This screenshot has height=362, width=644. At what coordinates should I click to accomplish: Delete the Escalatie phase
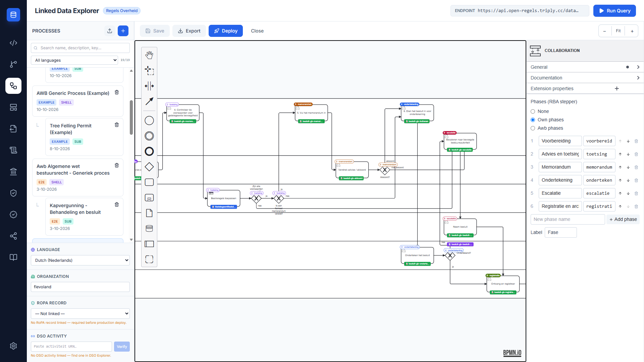[x=636, y=193]
